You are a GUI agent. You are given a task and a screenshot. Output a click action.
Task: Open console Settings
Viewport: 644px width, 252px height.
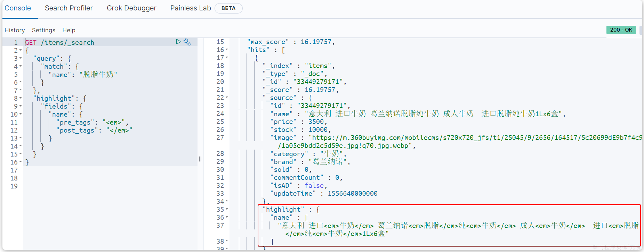[43, 30]
